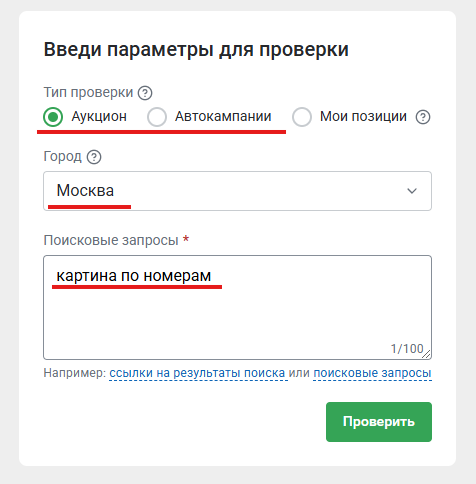This screenshot has height=484, width=476.
Task: Open the поисковые запросы example link
Action: tap(372, 373)
